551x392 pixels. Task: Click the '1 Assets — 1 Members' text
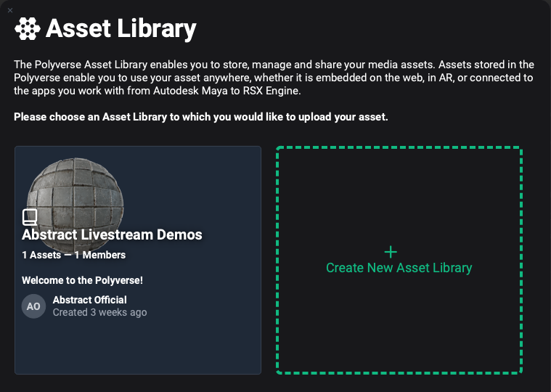click(74, 255)
